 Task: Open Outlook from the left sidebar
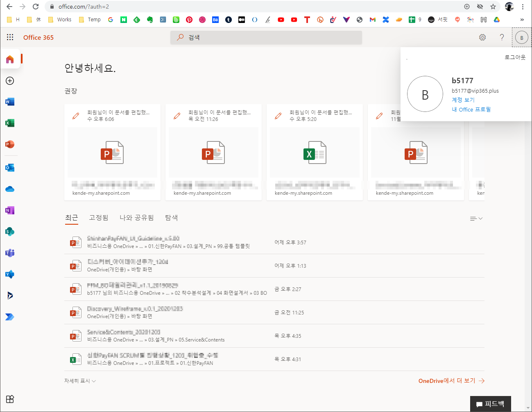tap(10, 168)
